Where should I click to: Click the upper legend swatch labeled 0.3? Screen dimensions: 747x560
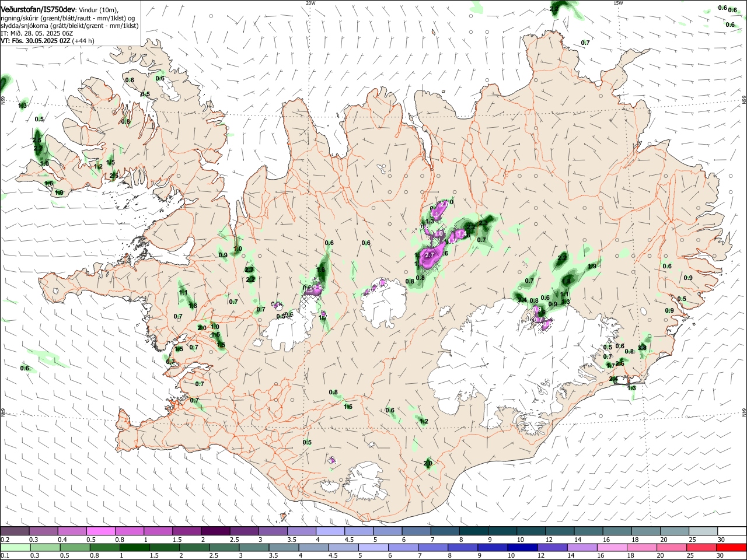[x=43, y=531]
